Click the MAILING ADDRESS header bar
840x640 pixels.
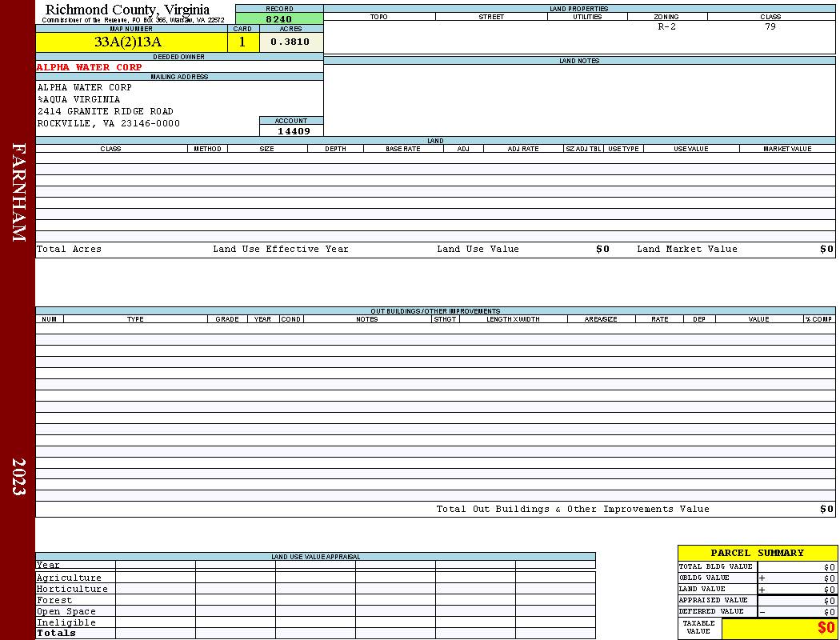(179, 77)
